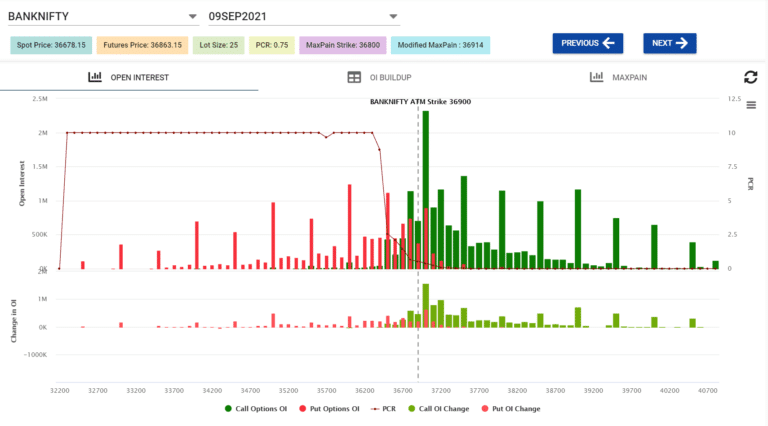Switch to the MaxPain tab
This screenshot has width=768, height=426.
click(619, 77)
